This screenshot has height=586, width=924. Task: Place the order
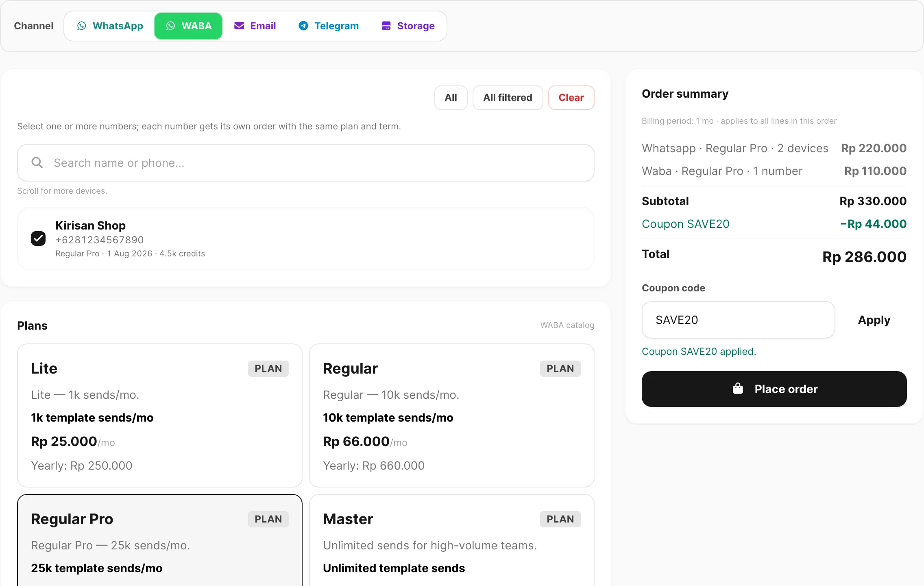[774, 389]
